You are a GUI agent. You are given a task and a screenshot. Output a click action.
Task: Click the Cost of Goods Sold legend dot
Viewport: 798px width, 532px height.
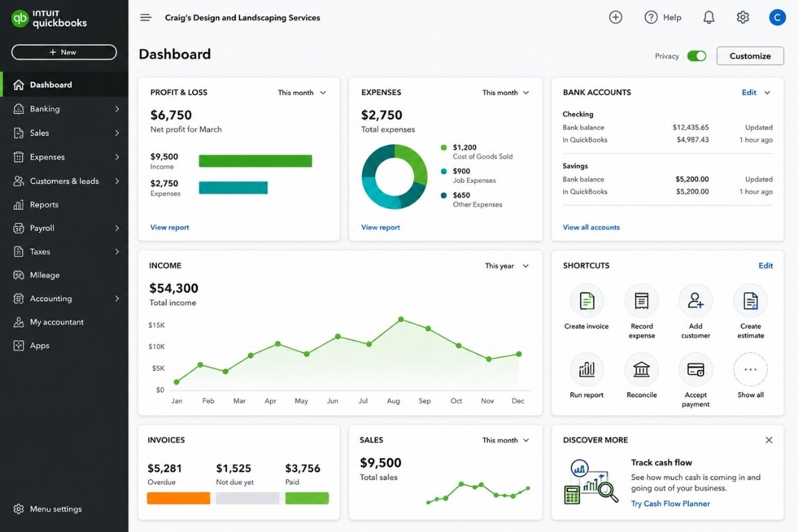coord(444,148)
